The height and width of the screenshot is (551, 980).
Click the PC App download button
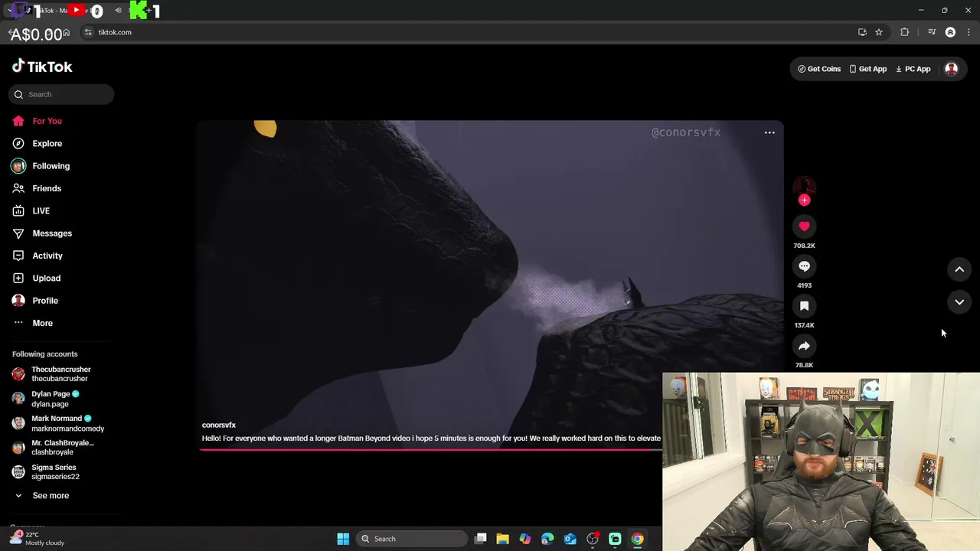(913, 69)
